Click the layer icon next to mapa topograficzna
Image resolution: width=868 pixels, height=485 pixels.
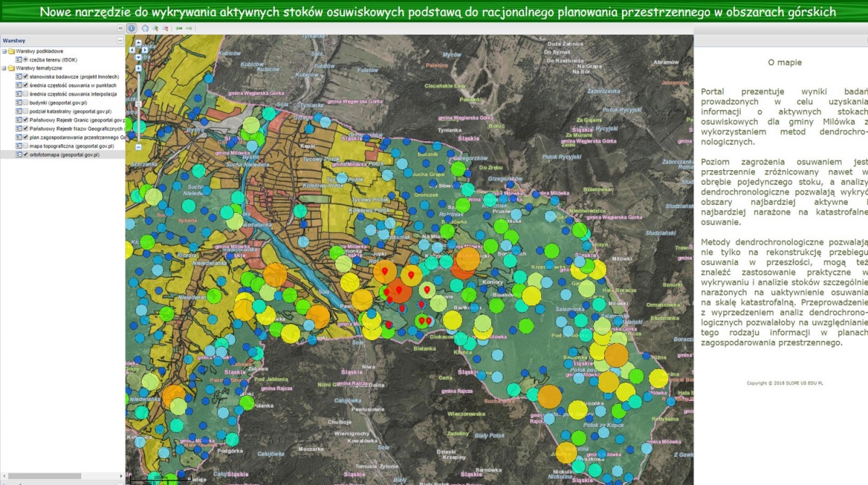[19, 146]
